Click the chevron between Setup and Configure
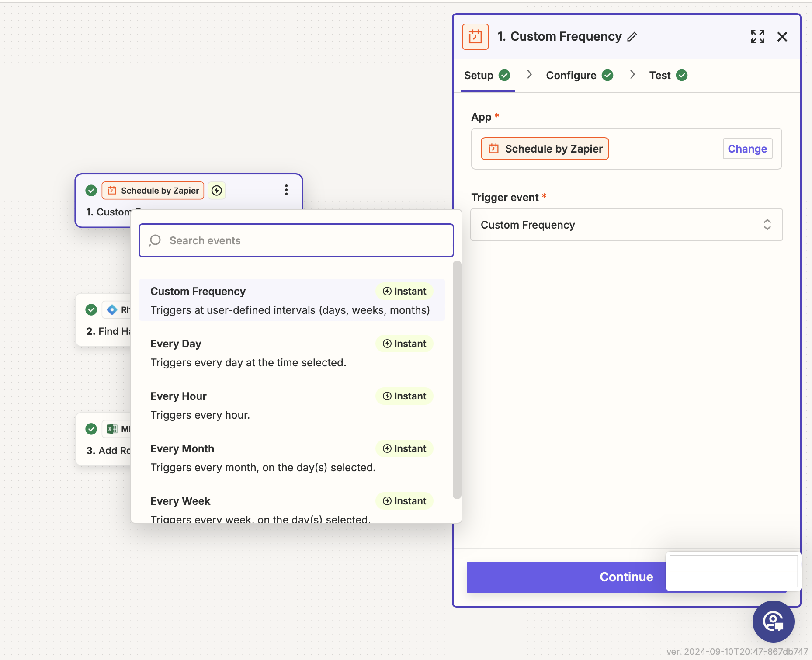The image size is (812, 660). pyautogui.click(x=529, y=75)
